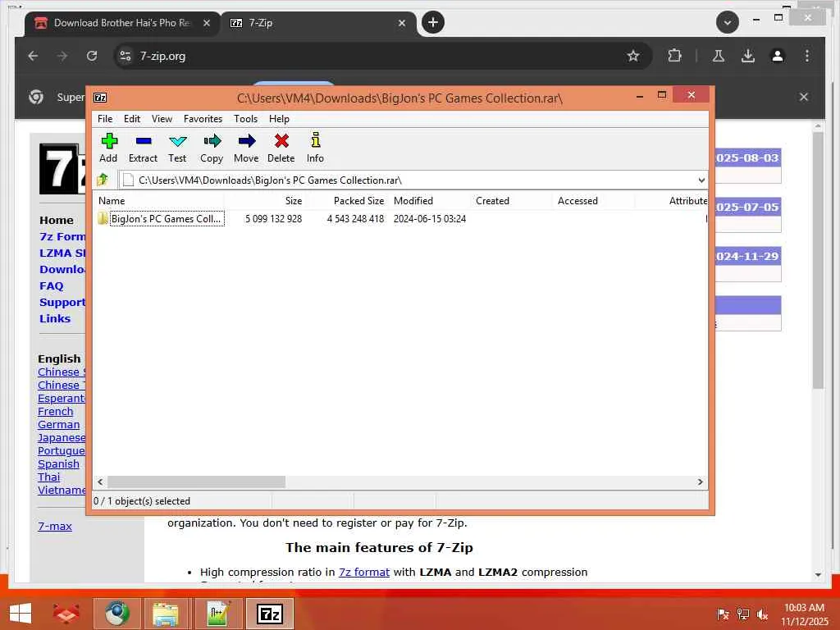The height and width of the screenshot is (630, 840).
Task: Switch language to French link
Action: pos(56,412)
